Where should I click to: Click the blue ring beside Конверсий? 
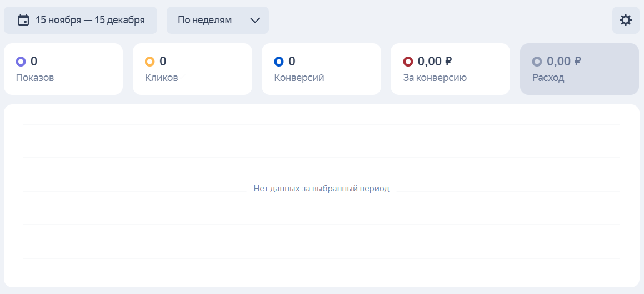pos(279,62)
